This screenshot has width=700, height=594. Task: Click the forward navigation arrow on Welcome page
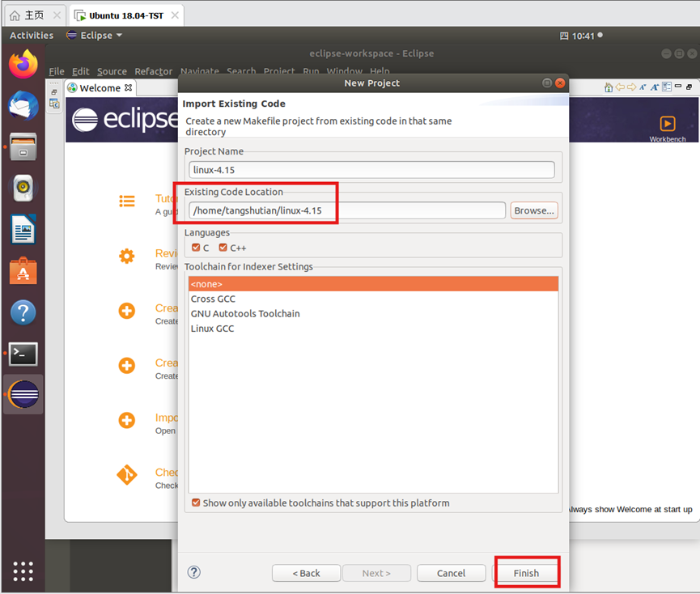[630, 87]
